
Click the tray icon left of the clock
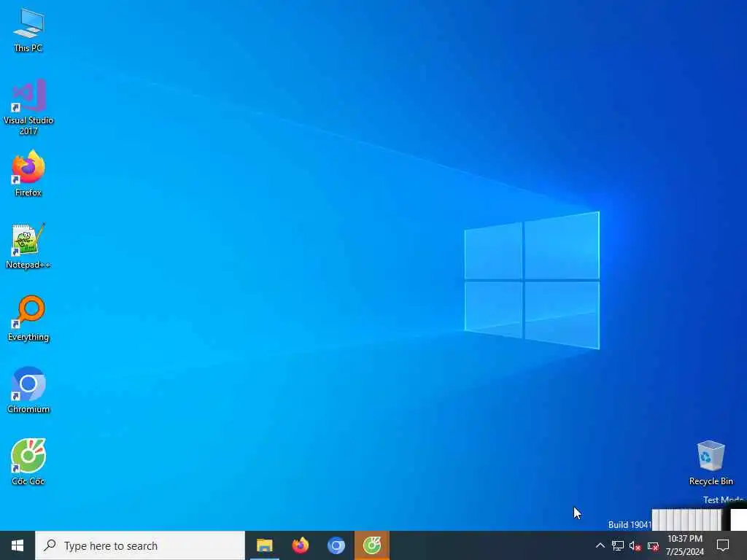pyautogui.click(x=653, y=545)
